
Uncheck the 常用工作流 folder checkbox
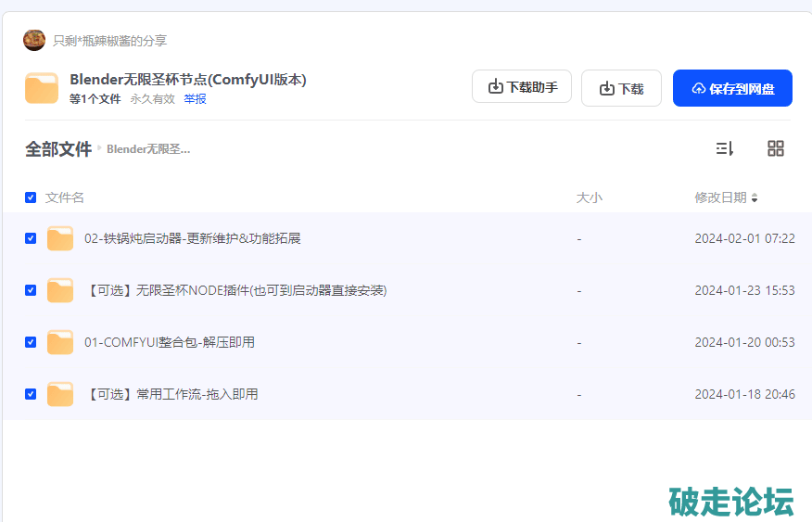click(31, 394)
